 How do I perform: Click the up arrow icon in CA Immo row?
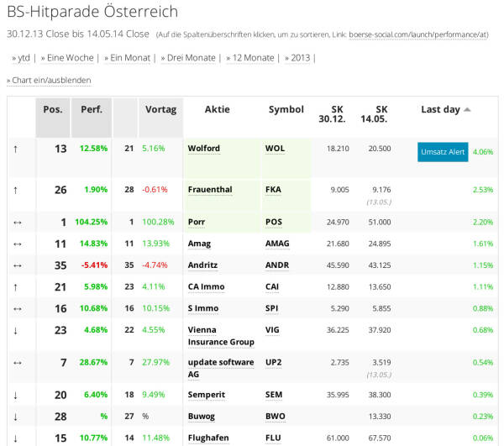coord(15,287)
